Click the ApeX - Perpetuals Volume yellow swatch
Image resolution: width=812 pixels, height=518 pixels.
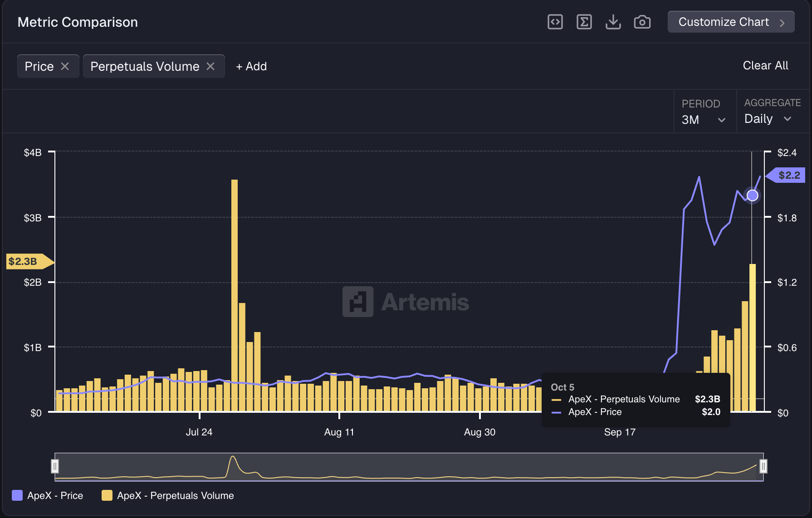[x=107, y=495]
